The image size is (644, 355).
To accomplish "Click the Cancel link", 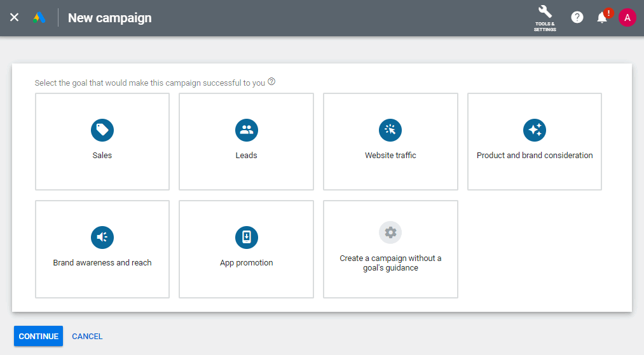I will point(87,337).
